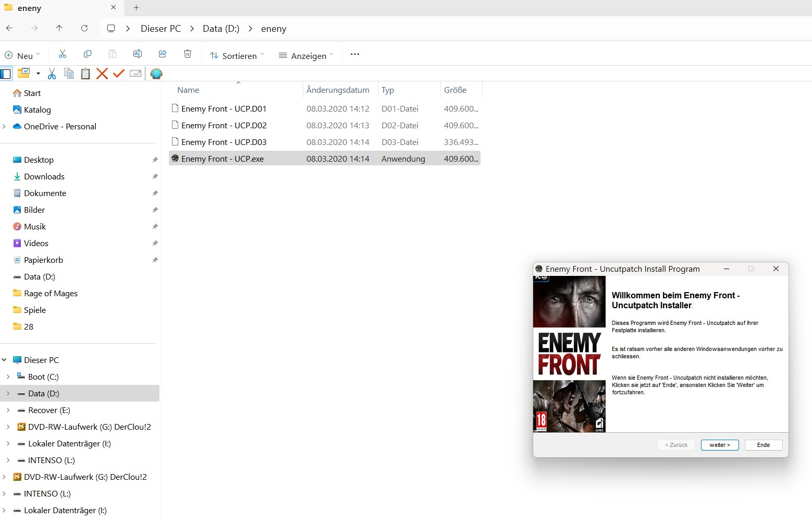Click Data (D:) in the breadcrumb
This screenshot has width=812, height=521.
221,29
